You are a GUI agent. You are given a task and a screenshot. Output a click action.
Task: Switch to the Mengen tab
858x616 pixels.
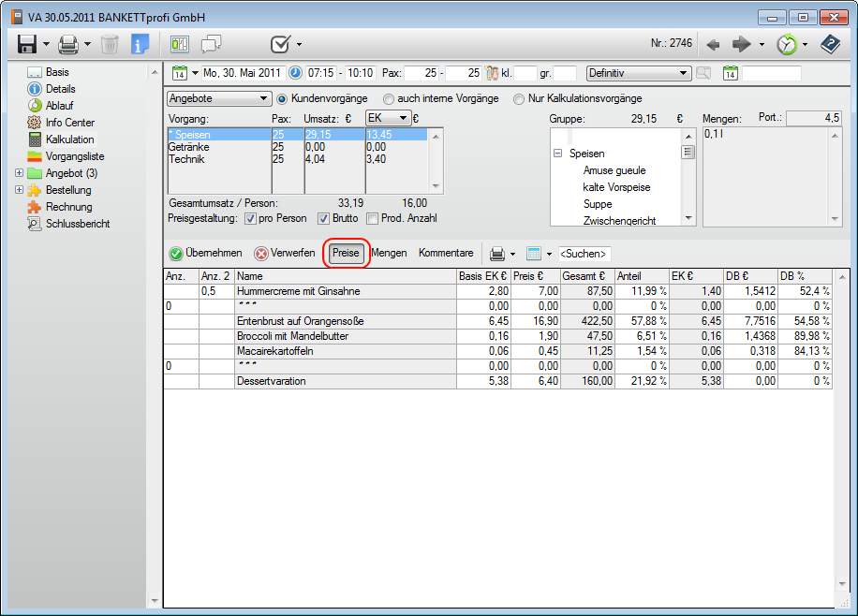(x=389, y=253)
